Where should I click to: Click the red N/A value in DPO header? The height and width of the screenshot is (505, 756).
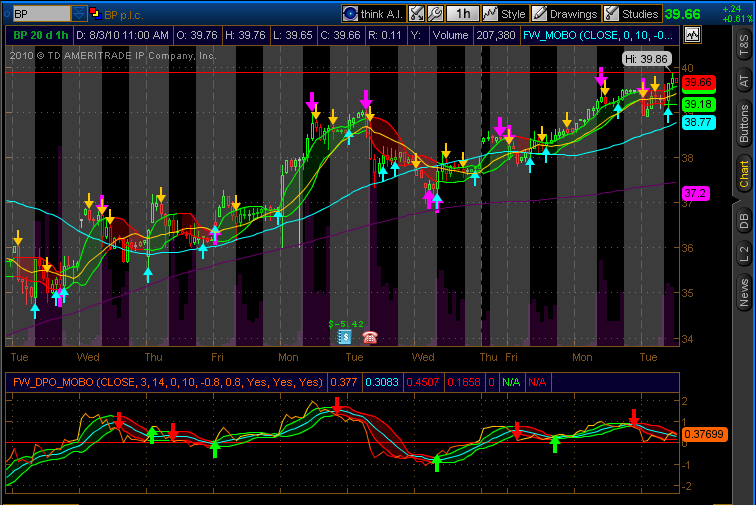point(537,382)
